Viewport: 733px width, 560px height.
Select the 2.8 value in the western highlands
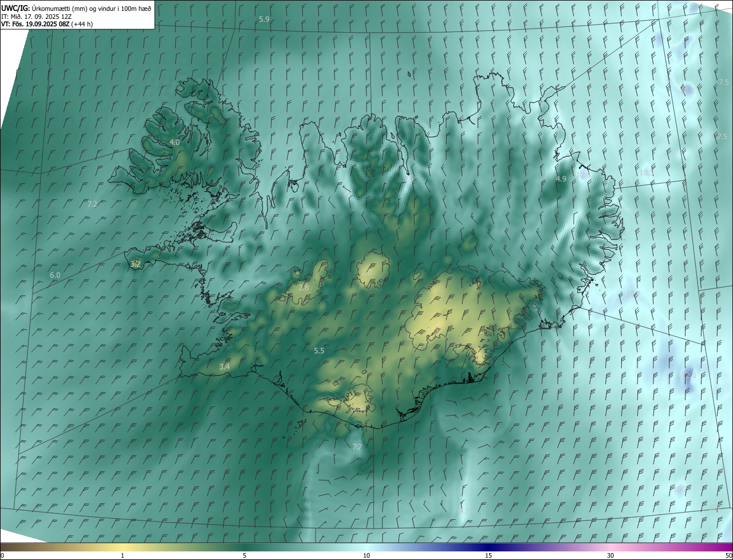[304, 287]
